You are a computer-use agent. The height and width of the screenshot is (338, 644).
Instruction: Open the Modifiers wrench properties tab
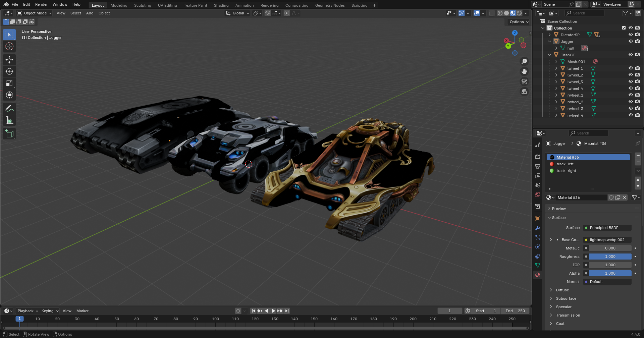[538, 228]
